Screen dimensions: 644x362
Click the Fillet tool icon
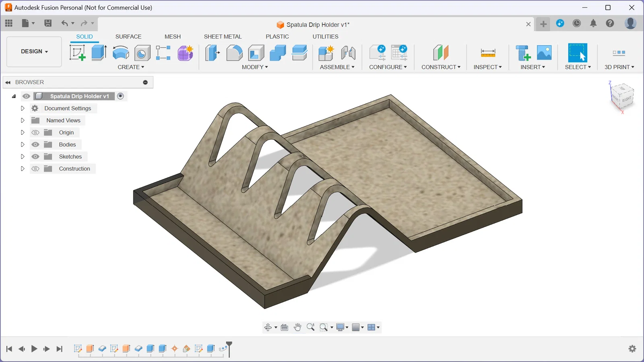click(234, 53)
